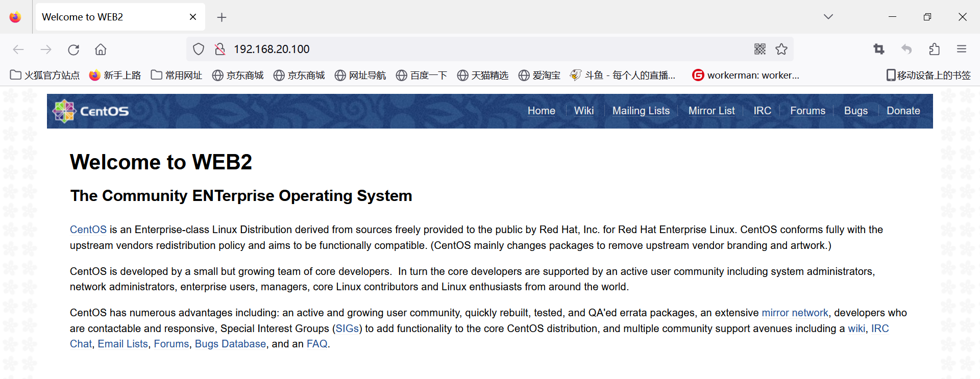Open the Firefox hamburger application menu

click(x=961, y=49)
